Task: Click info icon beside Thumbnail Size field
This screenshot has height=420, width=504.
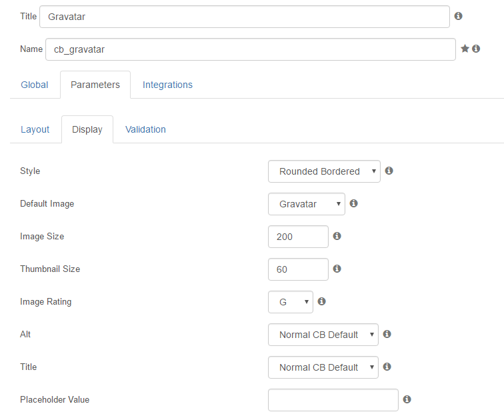Action: (x=337, y=269)
